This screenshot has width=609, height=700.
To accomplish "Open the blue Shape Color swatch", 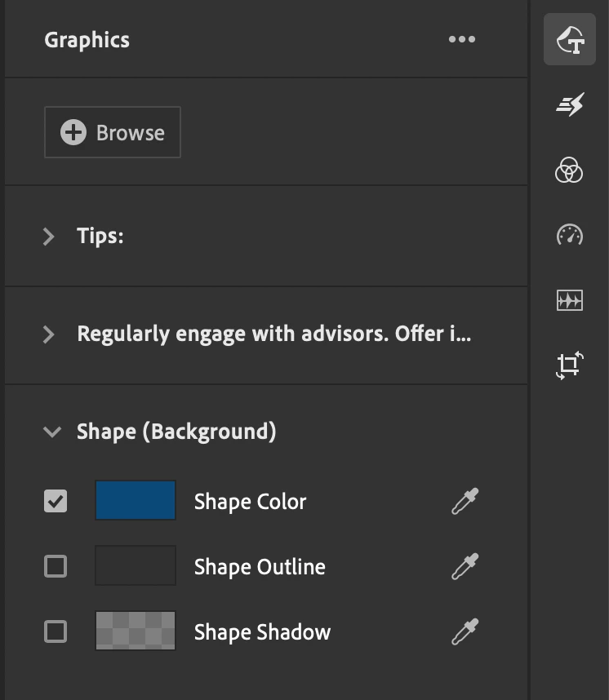I will [136, 500].
